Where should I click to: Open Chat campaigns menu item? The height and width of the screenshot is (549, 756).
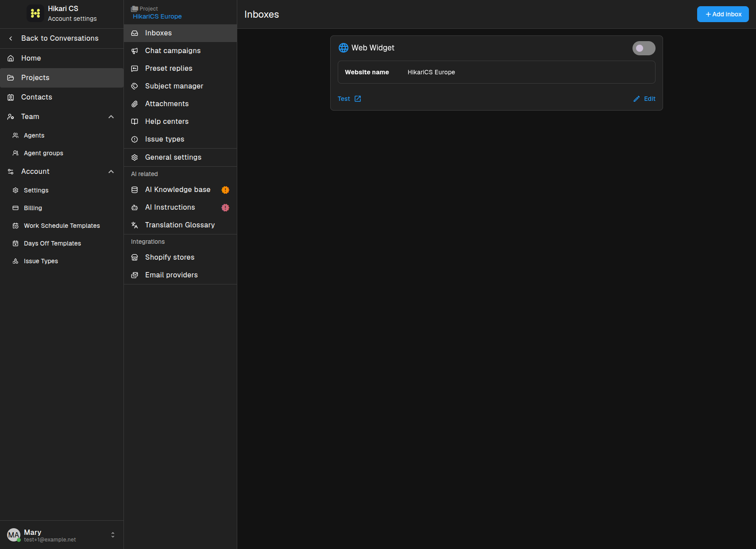coord(180,51)
